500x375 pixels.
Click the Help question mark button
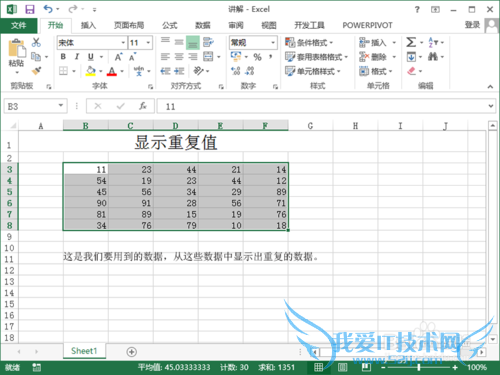click(417, 10)
